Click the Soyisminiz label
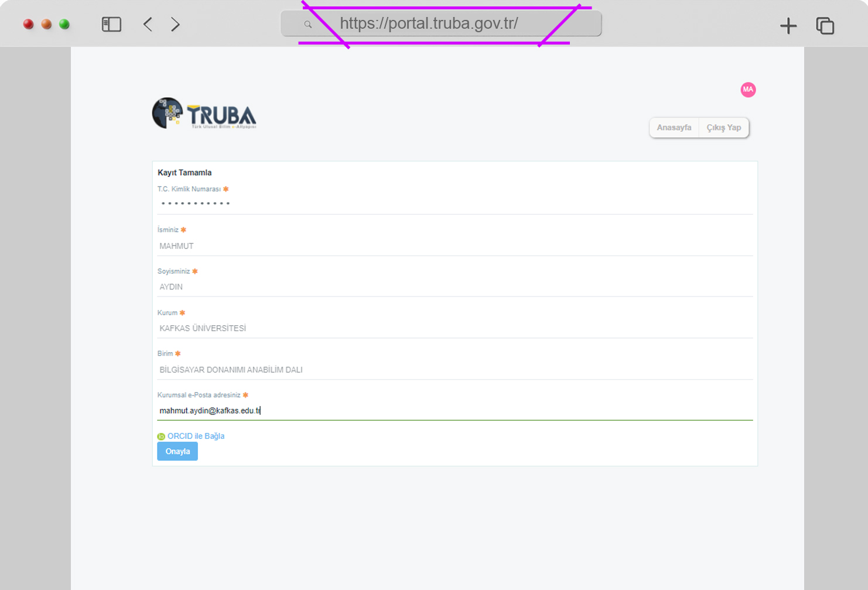This screenshot has height=590, width=868. pyautogui.click(x=174, y=271)
